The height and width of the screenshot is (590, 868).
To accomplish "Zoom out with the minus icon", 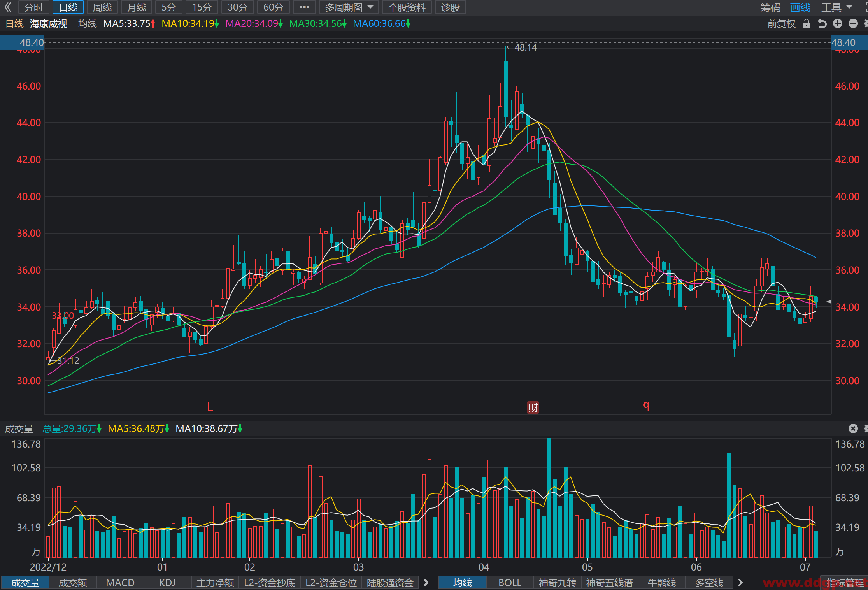I will [x=853, y=24].
